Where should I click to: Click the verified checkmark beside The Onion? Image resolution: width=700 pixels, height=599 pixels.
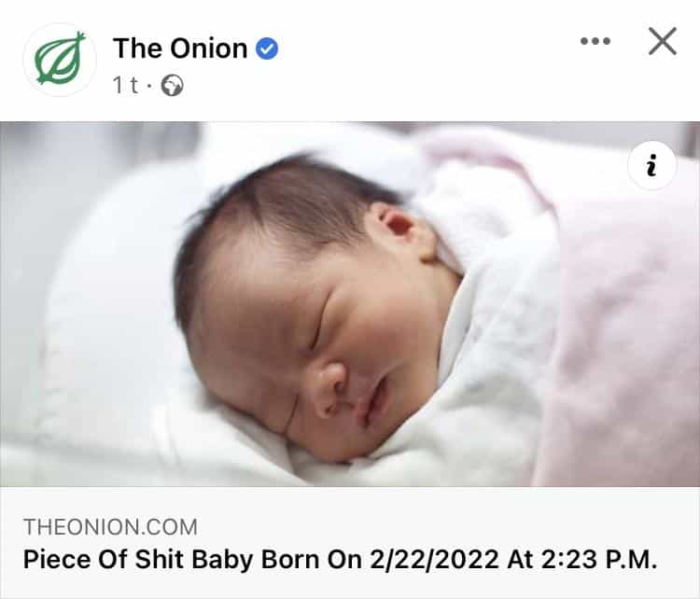(x=268, y=49)
